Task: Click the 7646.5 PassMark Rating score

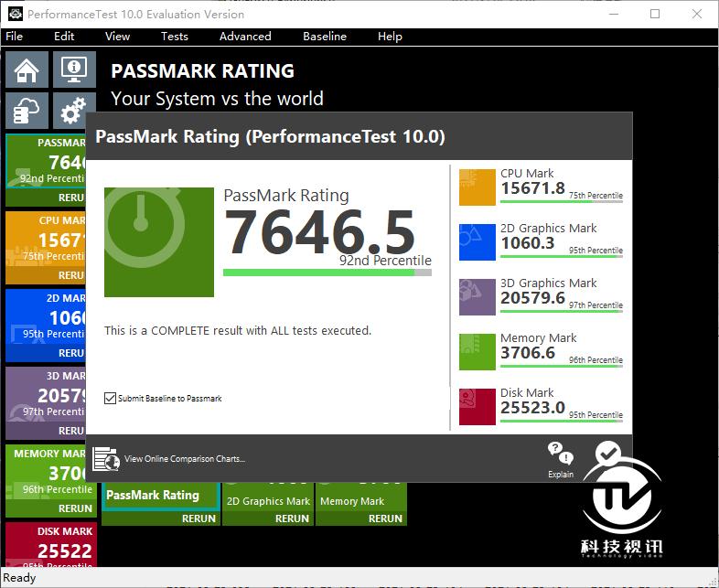Action: click(x=319, y=231)
